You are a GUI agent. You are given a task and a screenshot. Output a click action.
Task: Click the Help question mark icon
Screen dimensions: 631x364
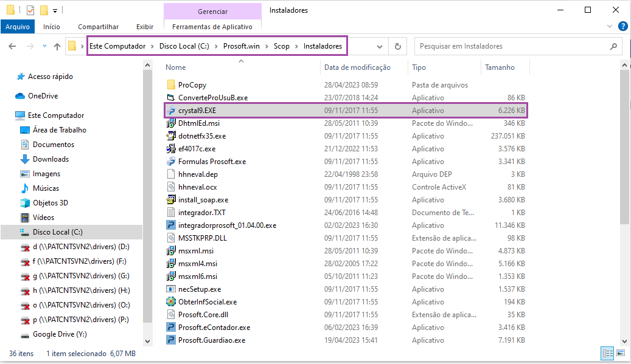coord(622,26)
